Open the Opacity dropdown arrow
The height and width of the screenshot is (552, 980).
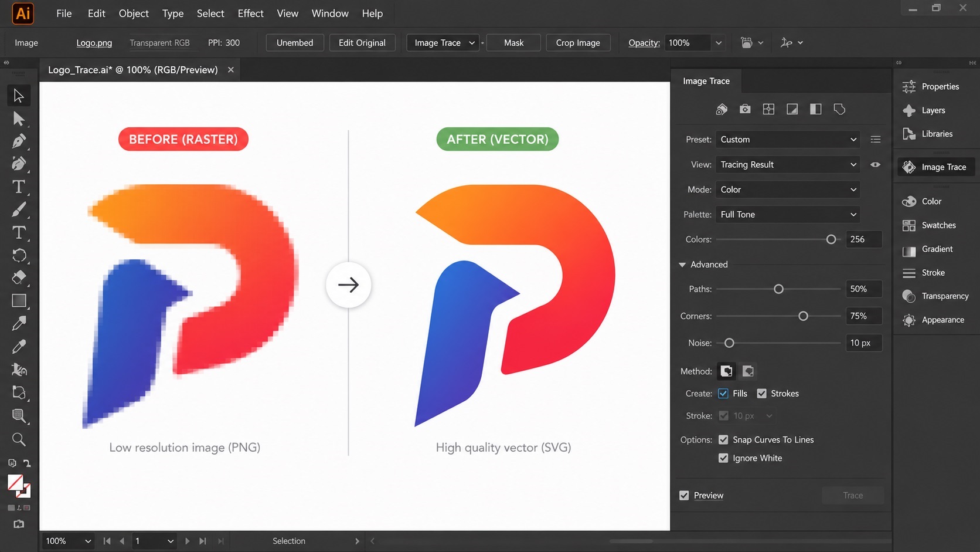[x=718, y=43]
